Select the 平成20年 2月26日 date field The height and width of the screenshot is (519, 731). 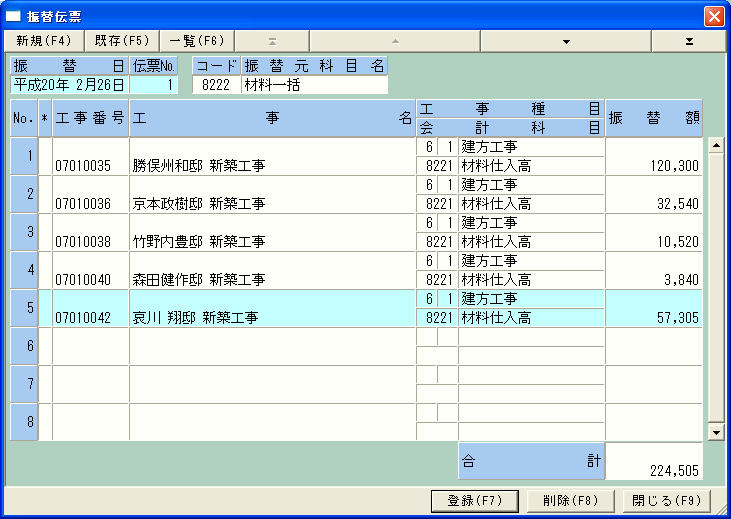(69, 85)
